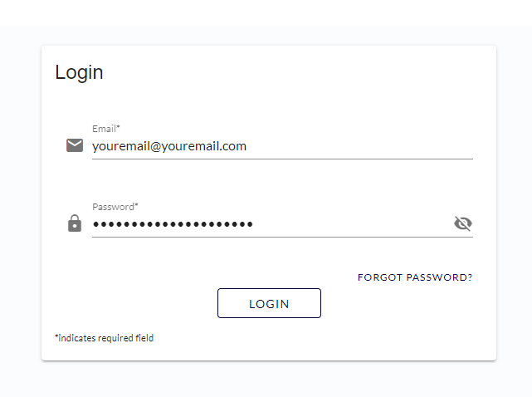
Task: Click the envelope icon beside Email
Action: coord(75,145)
